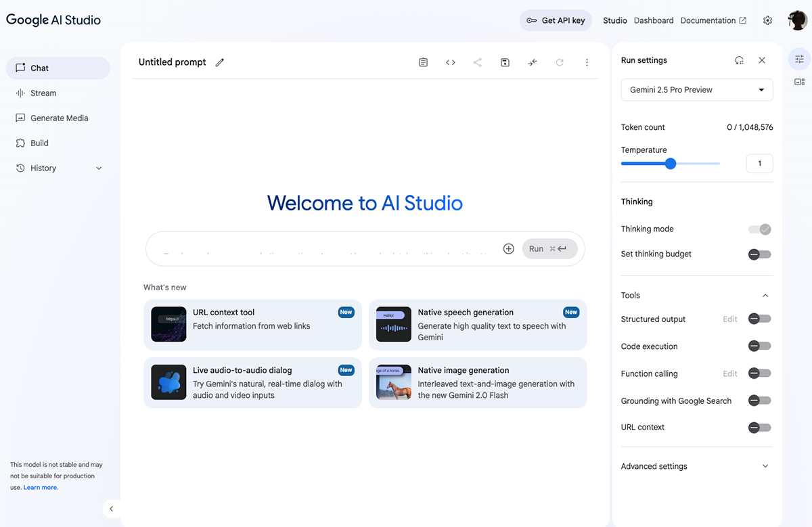
Task: Click the pencil icon to rename prompt
Action: (219, 62)
